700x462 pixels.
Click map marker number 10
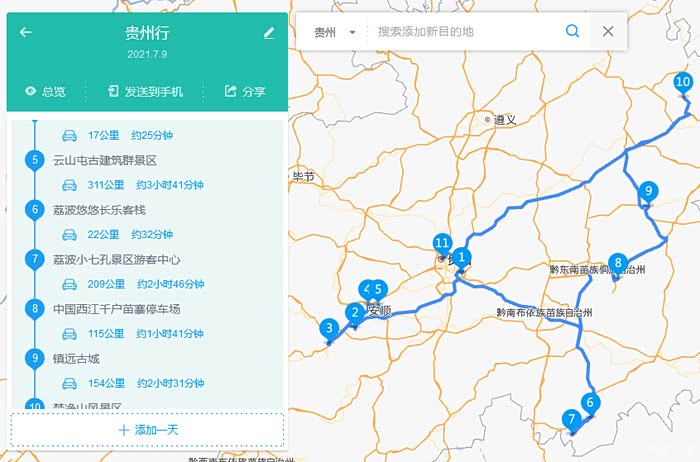click(683, 83)
